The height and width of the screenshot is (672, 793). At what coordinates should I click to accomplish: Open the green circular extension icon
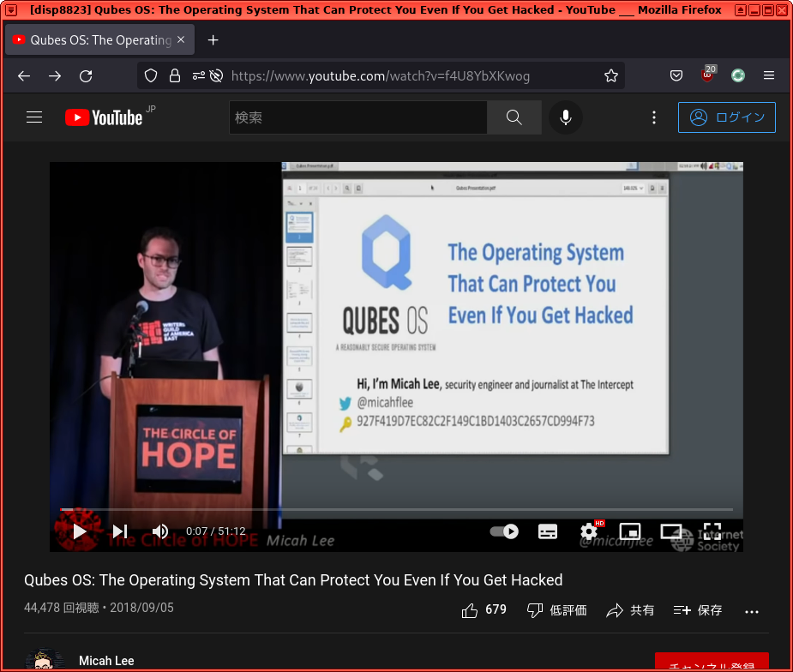point(738,75)
